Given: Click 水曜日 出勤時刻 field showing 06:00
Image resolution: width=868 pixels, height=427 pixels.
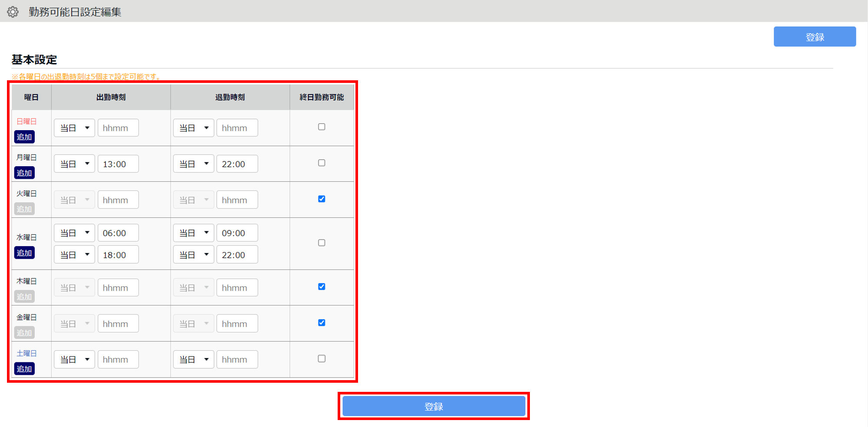Looking at the screenshot, I should (x=118, y=233).
